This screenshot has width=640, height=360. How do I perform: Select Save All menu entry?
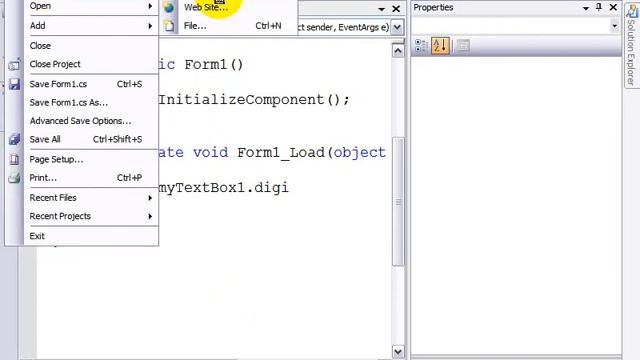point(91,139)
